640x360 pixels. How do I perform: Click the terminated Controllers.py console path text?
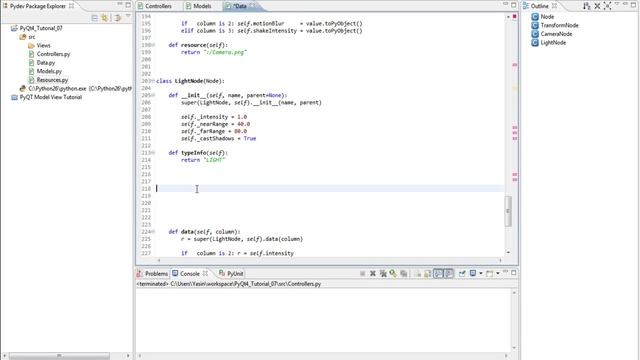pyautogui.click(x=229, y=284)
